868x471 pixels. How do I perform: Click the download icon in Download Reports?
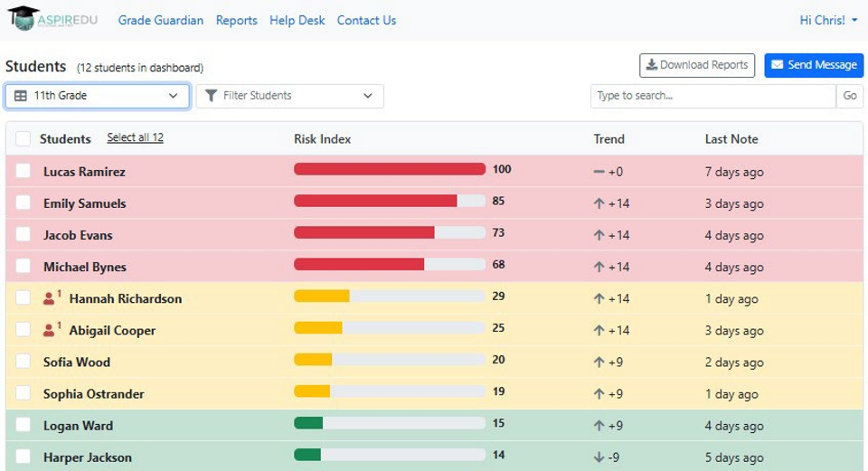coord(652,65)
